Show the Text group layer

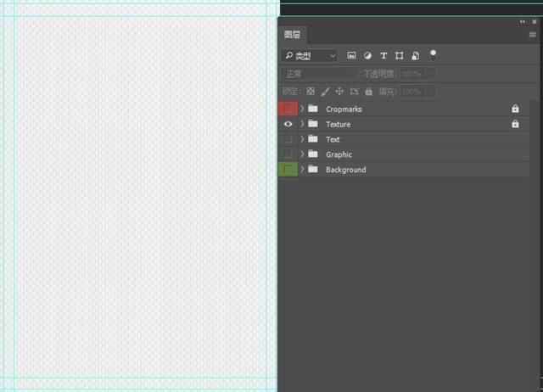pos(288,139)
